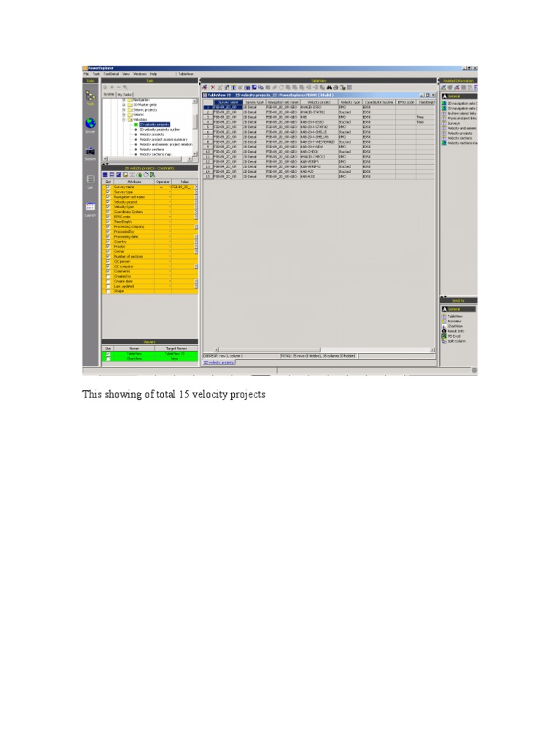Uncheck the Country Get checkbox
560x747 pixels.
point(108,241)
